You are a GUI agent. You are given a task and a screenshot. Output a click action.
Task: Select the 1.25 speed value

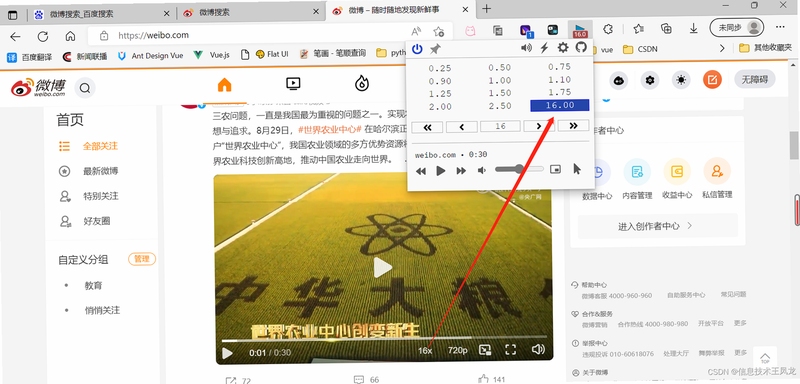(x=440, y=94)
